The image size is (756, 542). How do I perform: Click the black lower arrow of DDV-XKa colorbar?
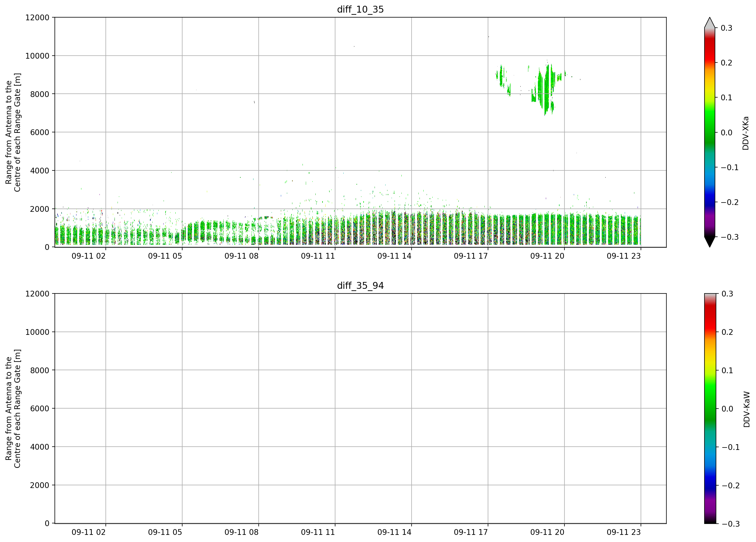point(710,242)
